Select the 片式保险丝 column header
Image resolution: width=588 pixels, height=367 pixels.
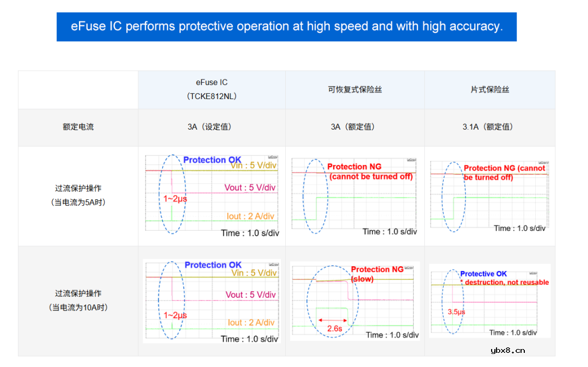click(489, 89)
